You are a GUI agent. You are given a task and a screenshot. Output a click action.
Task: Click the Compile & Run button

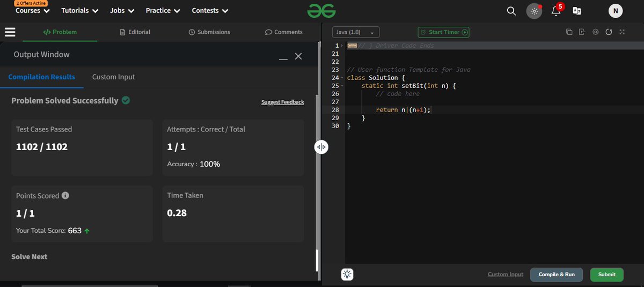(x=557, y=274)
